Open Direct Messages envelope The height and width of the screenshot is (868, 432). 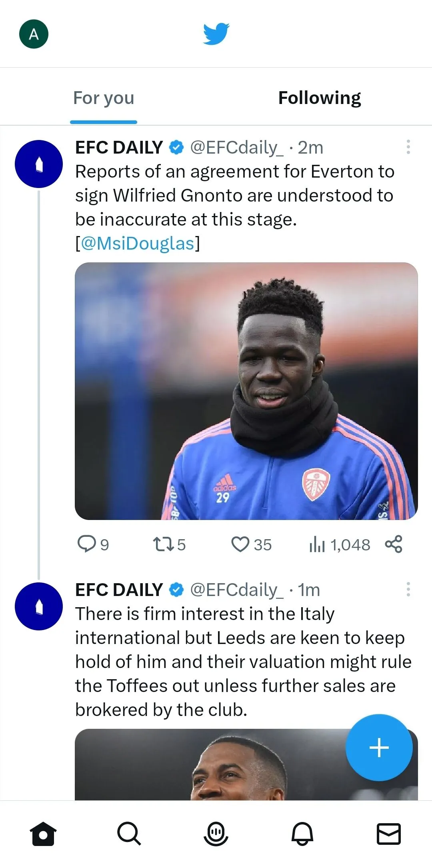click(x=388, y=834)
